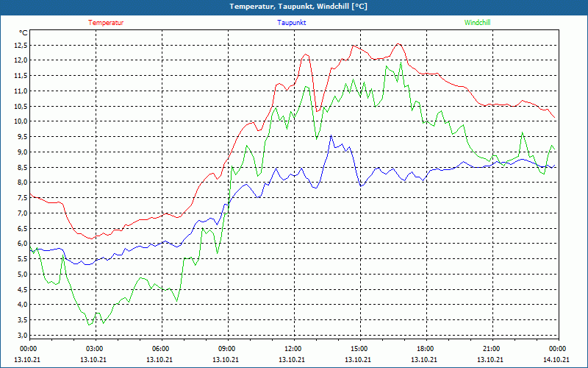This screenshot has width=588, height=368.
Task: Click the 21:00 time label
Action: tap(491, 348)
